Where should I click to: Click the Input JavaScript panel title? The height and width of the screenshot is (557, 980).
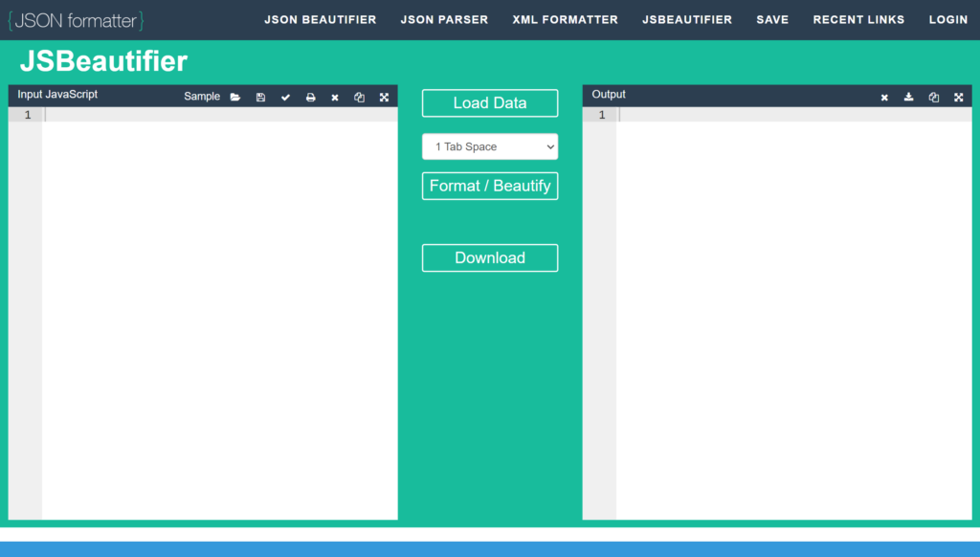57,95
